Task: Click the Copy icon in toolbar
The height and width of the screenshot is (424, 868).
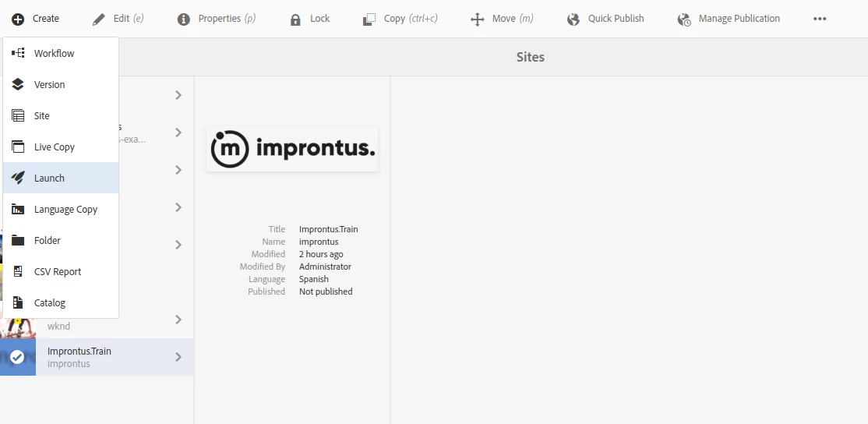Action: pyautogui.click(x=369, y=19)
